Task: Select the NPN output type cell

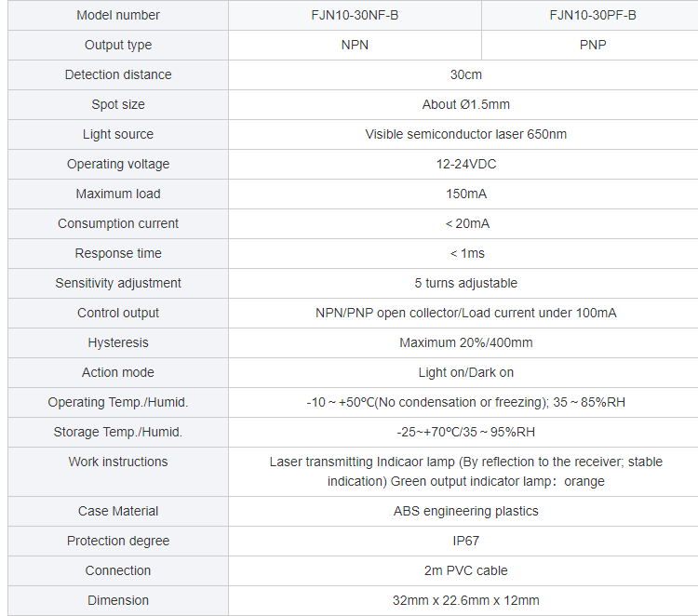Action: point(355,45)
